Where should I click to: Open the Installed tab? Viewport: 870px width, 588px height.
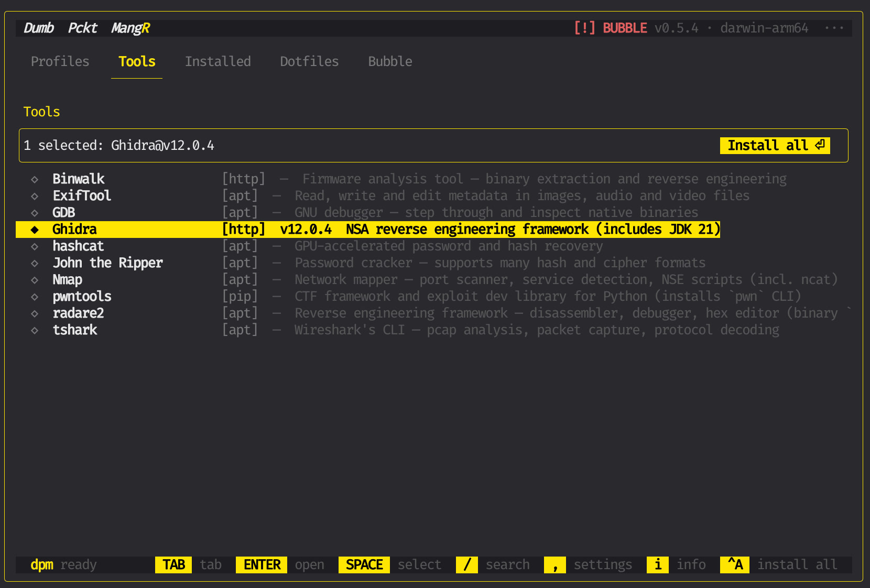[217, 61]
